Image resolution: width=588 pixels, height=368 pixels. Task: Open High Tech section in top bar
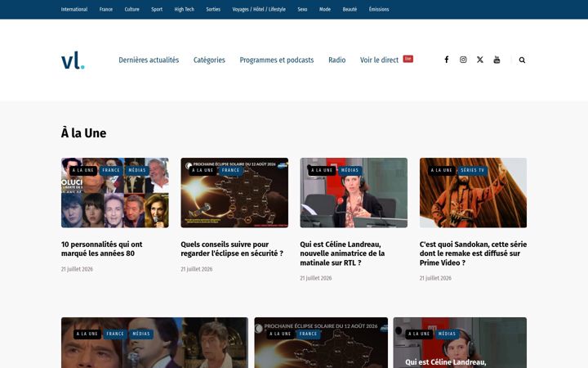click(184, 9)
